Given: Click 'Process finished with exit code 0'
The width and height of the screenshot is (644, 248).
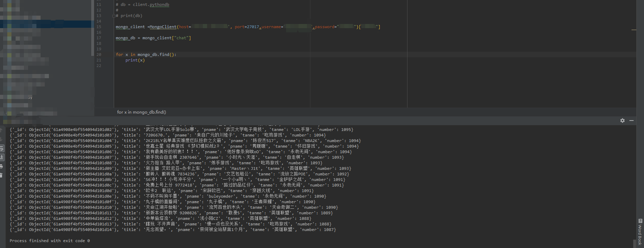Looking at the screenshot, I should (50, 241).
